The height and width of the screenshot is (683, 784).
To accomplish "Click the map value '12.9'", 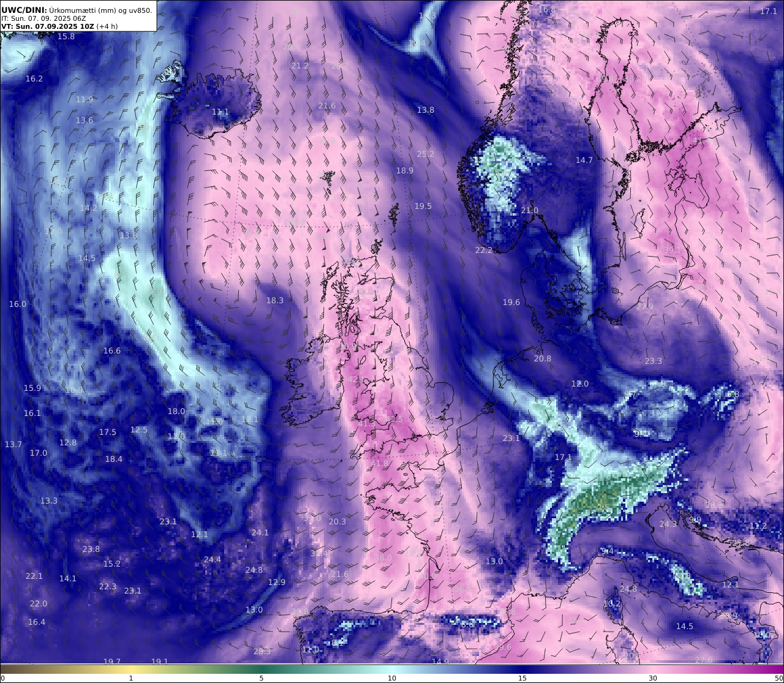I will 277,583.
